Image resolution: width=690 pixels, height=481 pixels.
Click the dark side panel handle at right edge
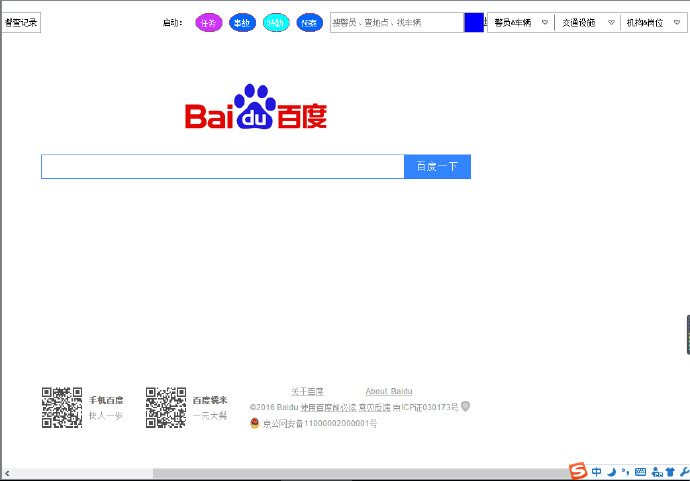point(688,334)
